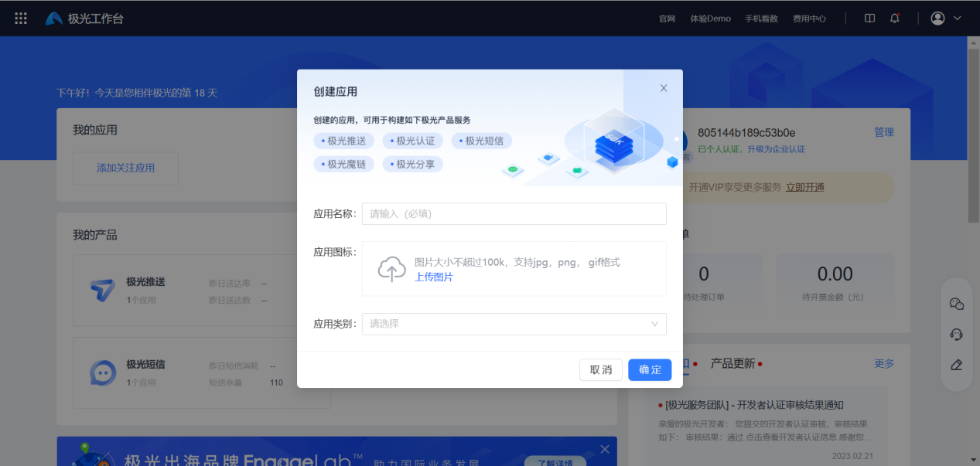Open the feedback pencil icon

(957, 365)
